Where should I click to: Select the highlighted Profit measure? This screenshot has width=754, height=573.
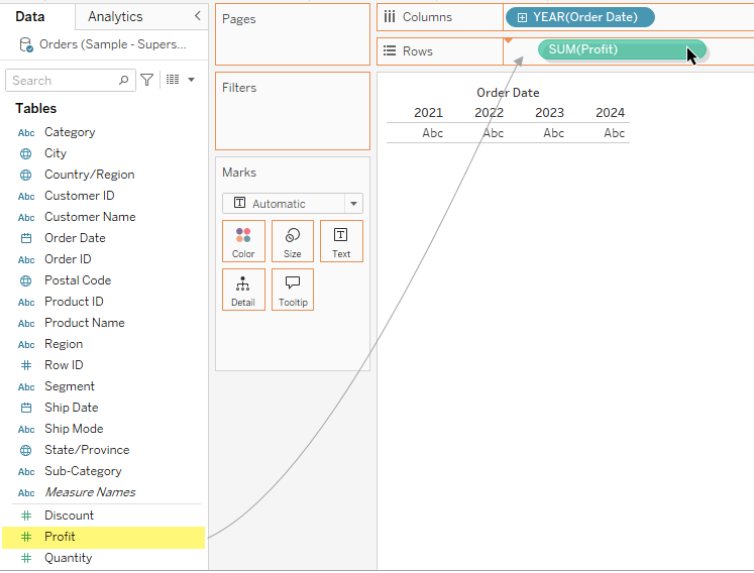click(103, 537)
